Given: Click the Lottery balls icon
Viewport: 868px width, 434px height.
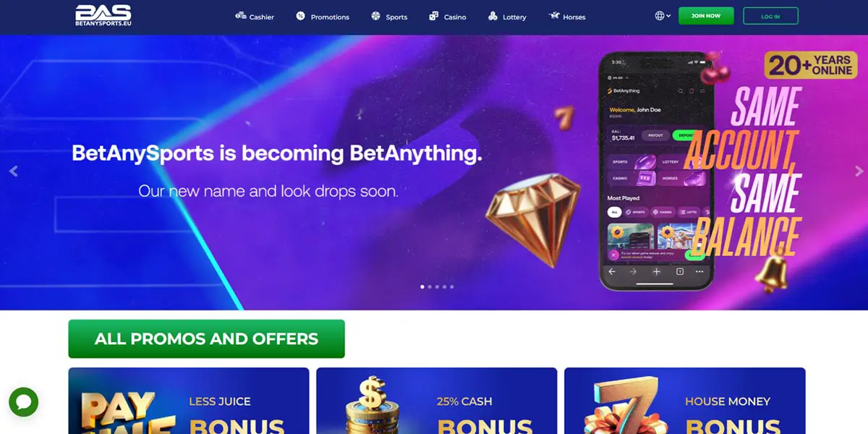Looking at the screenshot, I should (x=493, y=16).
